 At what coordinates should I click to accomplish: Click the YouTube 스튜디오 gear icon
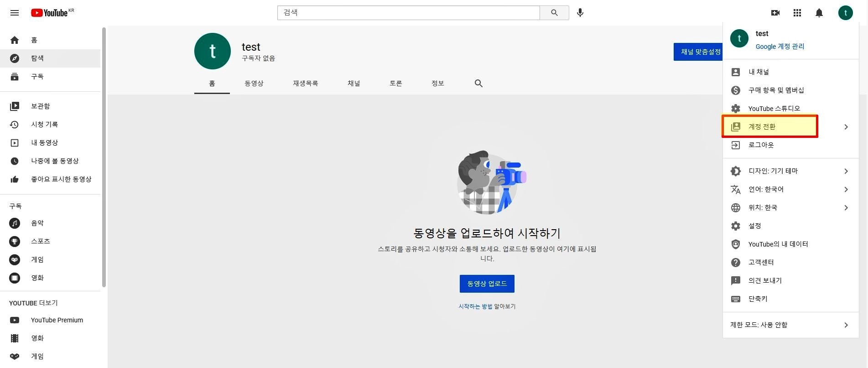[x=736, y=109]
